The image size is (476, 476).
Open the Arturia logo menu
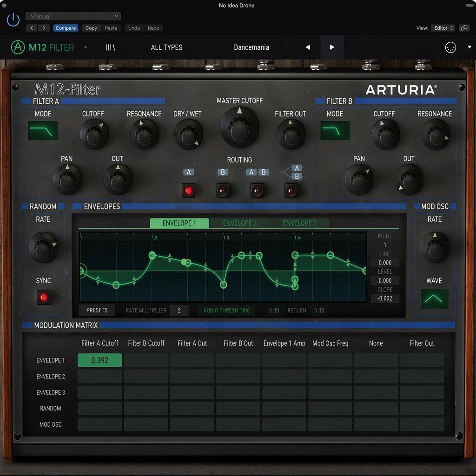pyautogui.click(x=18, y=47)
